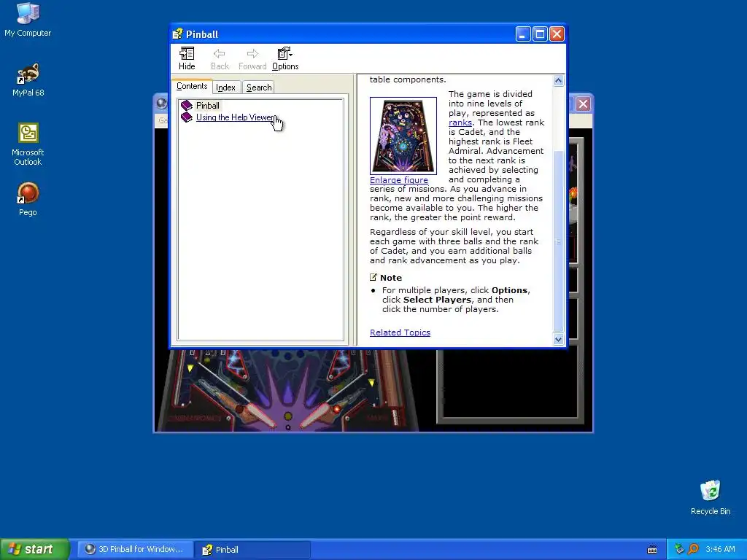Click the Hide toolbar button
Screen dimensions: 747x560
click(x=187, y=58)
